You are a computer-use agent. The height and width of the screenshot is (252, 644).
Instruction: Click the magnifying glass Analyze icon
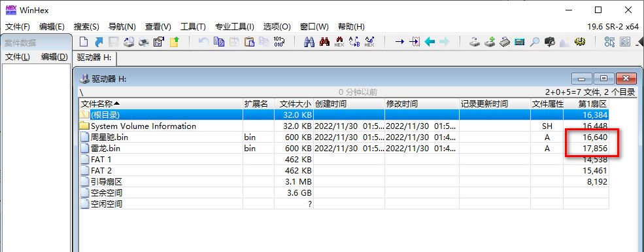[534, 41]
